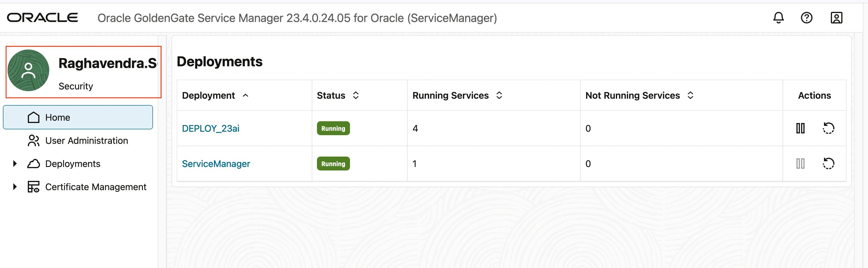
Task: Go to Home in the sidebar
Action: point(58,118)
